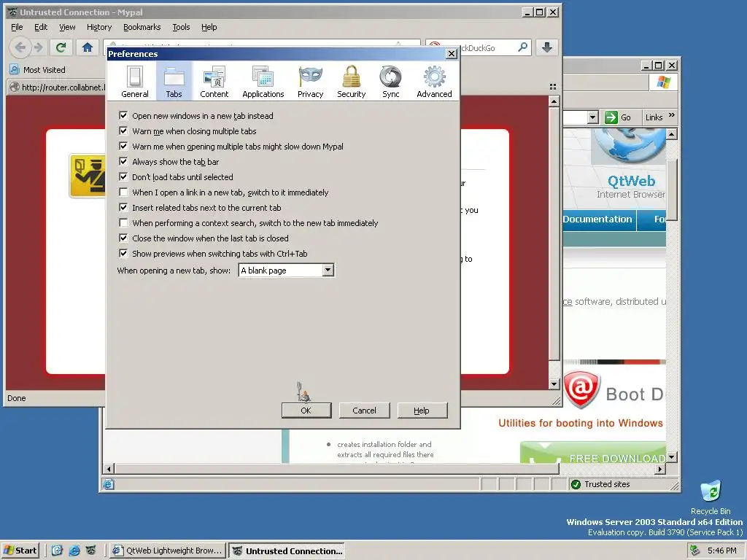Confirm preferences with OK
This screenshot has width=747, height=560.
pos(306,411)
